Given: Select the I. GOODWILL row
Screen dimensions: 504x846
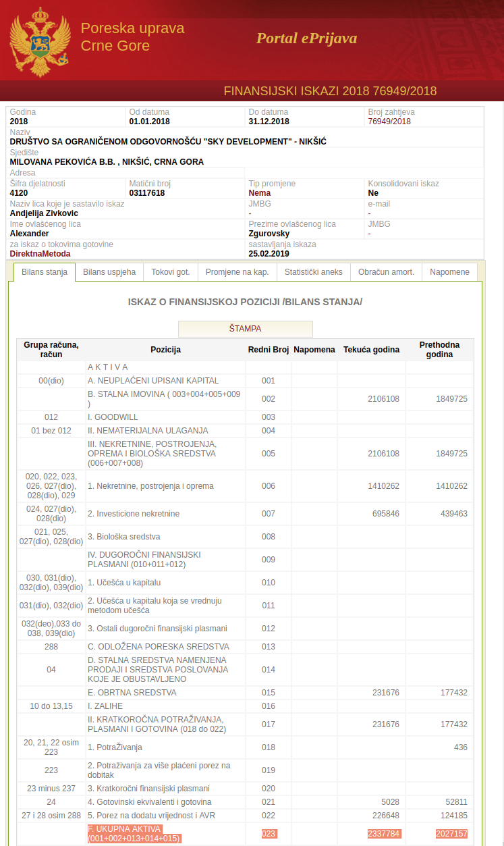Looking at the screenshot, I should click(245, 417).
